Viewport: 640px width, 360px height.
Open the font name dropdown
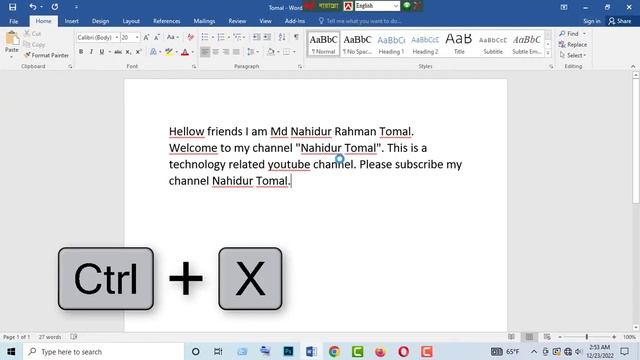point(117,37)
